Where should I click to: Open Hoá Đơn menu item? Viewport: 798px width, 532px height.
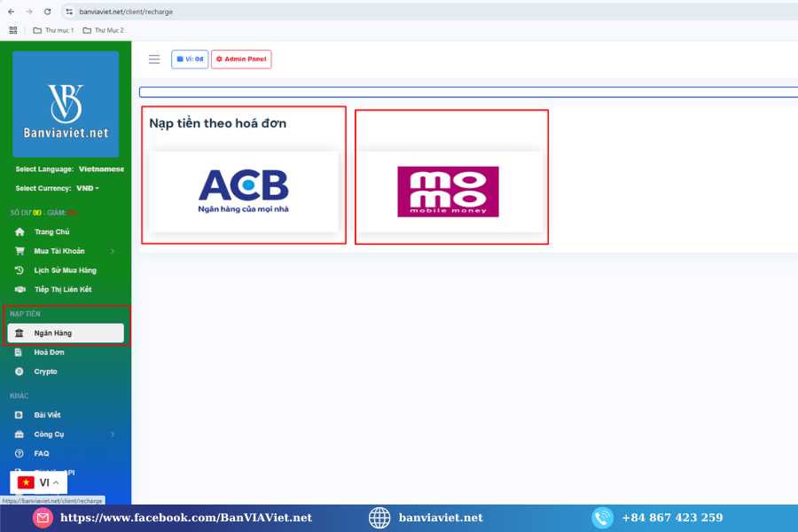50,352
